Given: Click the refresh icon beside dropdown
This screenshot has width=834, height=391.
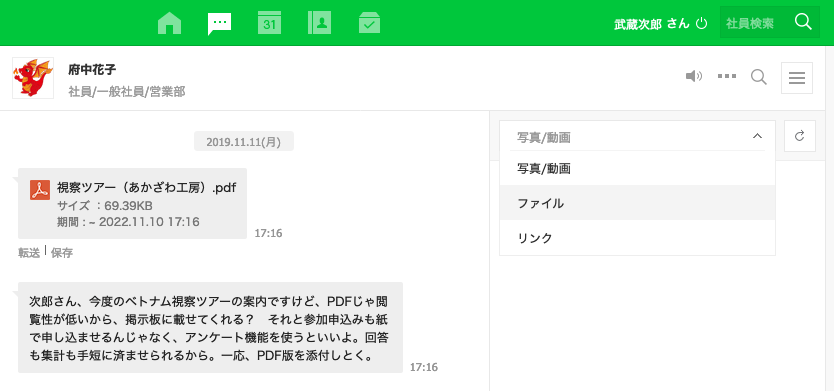Looking at the screenshot, I should click(799, 136).
